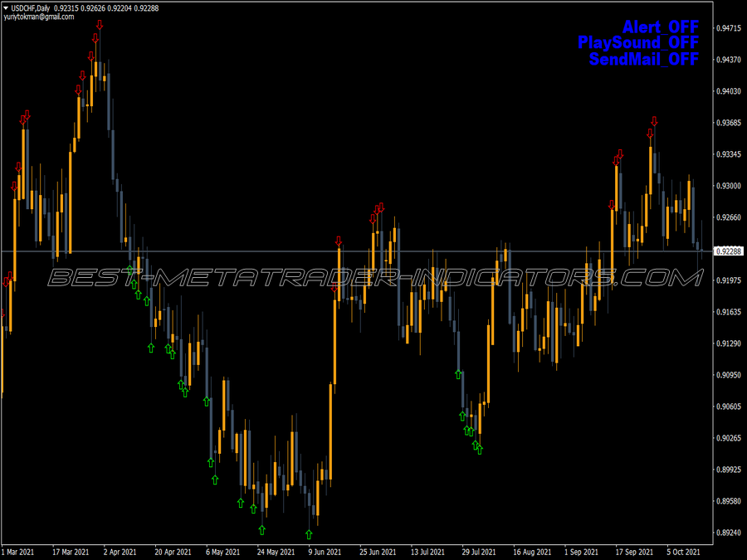This screenshot has height=560, width=747.
Task: Select the current price tag 0.92288
Action: tap(729, 251)
